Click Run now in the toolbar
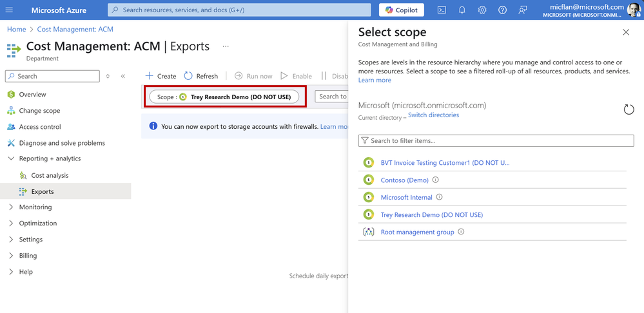The height and width of the screenshot is (313, 644). click(x=253, y=76)
